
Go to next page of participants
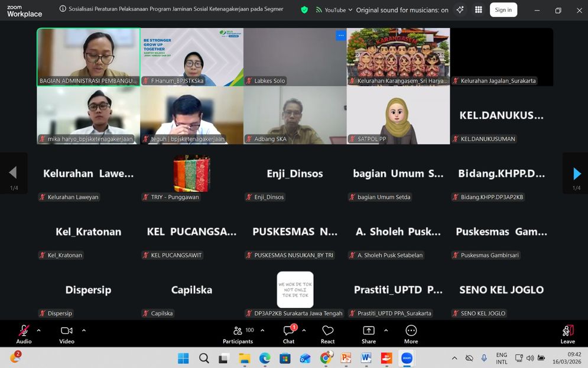577,173
